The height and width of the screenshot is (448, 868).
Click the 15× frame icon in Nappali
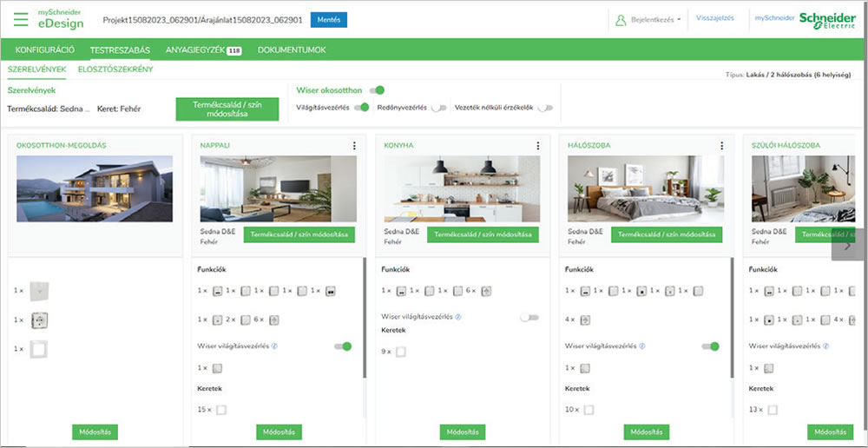coord(221,410)
